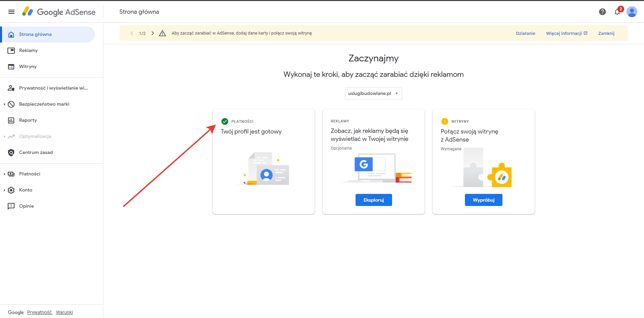
Task: Open Centrum zasad in the sidebar
Action: (48, 153)
